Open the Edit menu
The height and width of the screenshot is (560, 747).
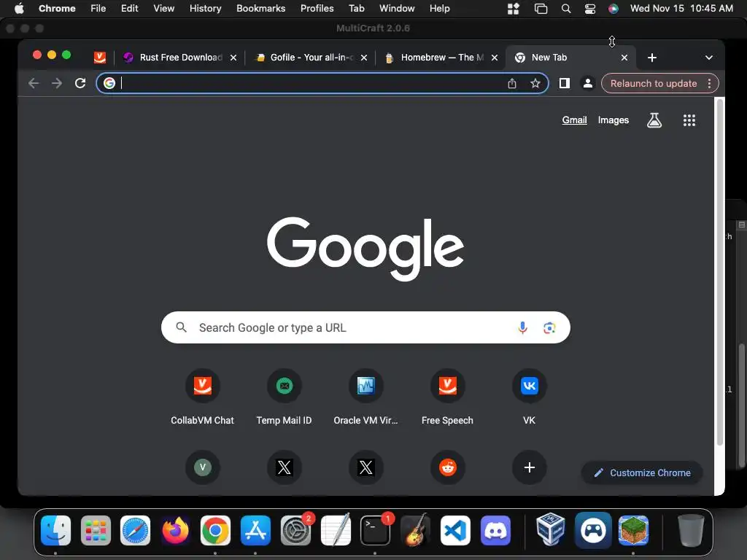(129, 9)
